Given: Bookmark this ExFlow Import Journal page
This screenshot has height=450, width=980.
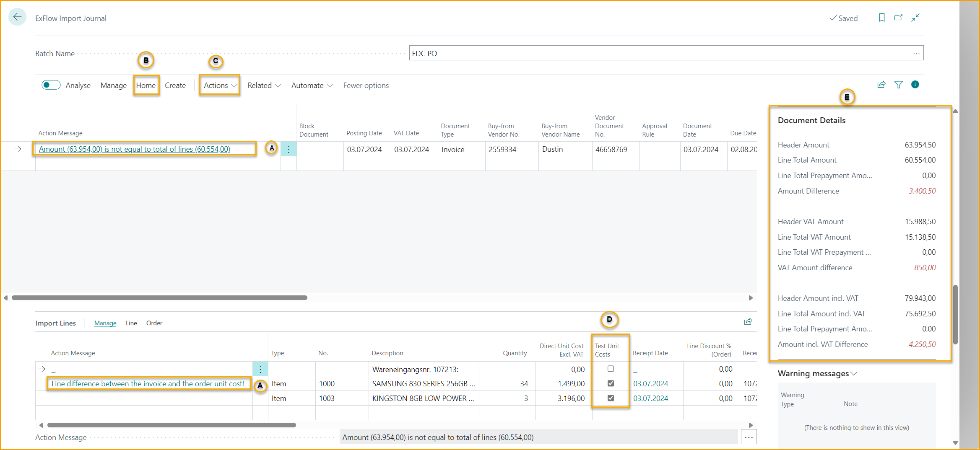Looking at the screenshot, I should pos(881,18).
